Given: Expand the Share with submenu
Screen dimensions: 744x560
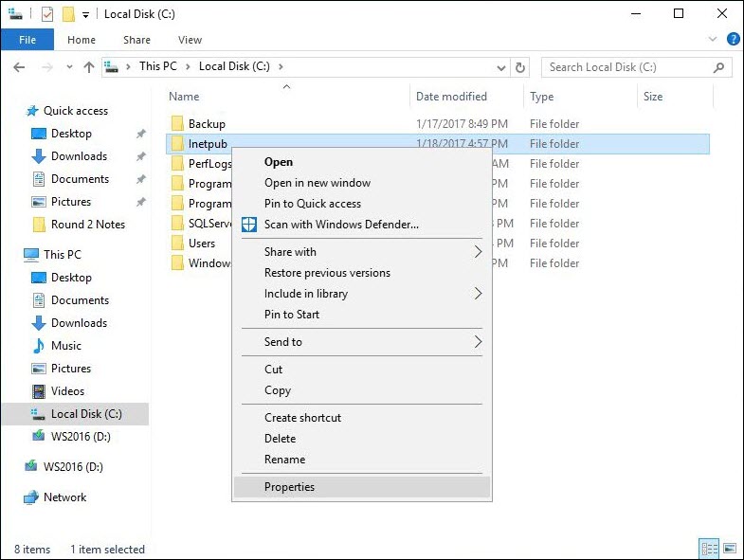Looking at the screenshot, I should click(478, 252).
